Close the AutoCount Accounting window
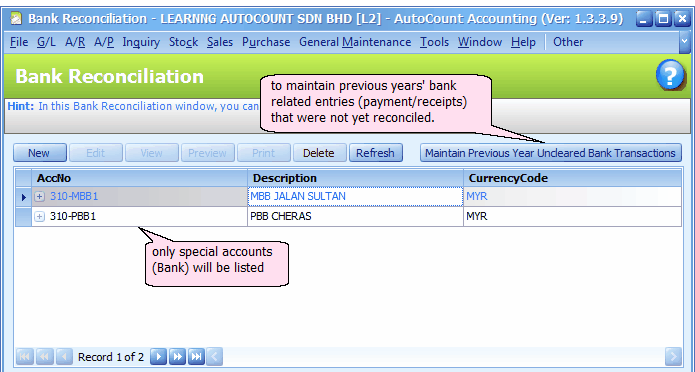 click(x=682, y=19)
